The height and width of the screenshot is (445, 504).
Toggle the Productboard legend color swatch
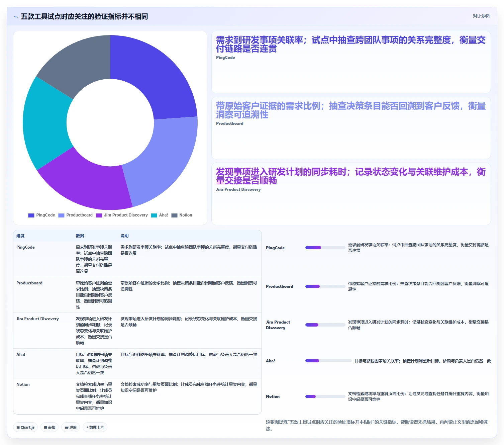(x=61, y=215)
